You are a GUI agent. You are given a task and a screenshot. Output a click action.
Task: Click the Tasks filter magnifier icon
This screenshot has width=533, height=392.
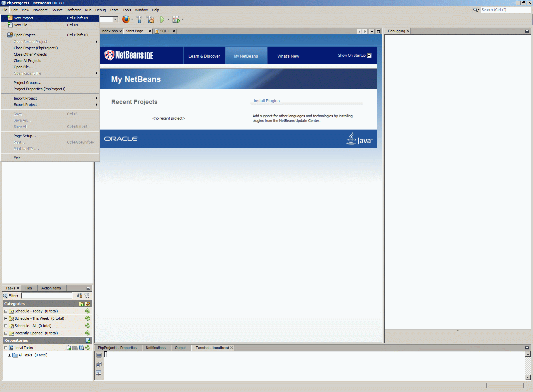click(5, 296)
